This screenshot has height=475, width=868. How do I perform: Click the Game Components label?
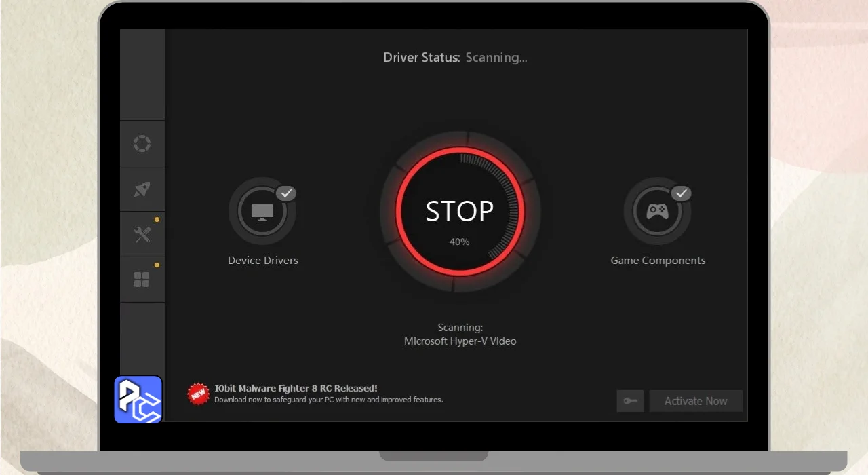point(658,261)
